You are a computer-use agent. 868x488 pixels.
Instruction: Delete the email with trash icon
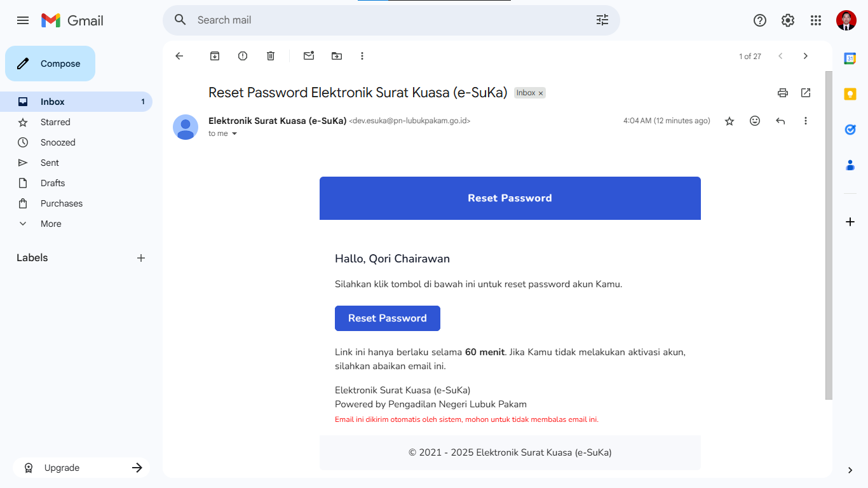coord(271,56)
